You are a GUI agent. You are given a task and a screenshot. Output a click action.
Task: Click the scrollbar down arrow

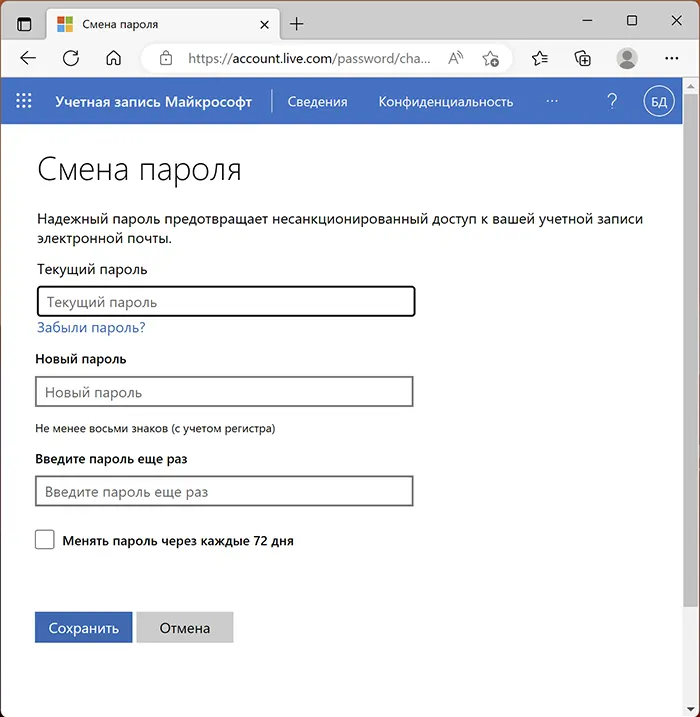(x=690, y=709)
